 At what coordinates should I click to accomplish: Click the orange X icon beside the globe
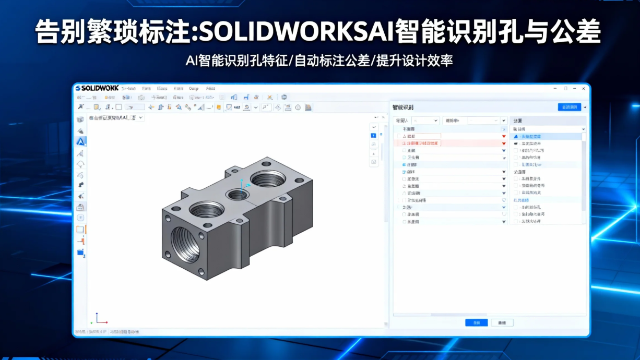point(270,97)
